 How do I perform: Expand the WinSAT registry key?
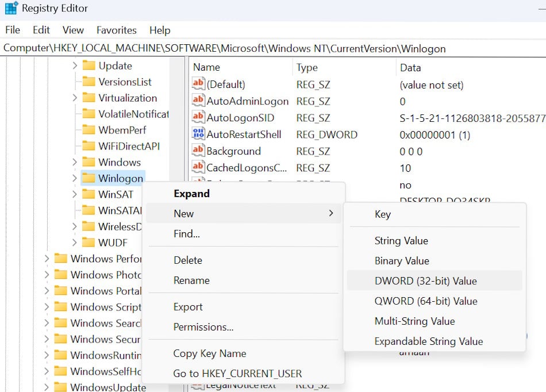(75, 194)
